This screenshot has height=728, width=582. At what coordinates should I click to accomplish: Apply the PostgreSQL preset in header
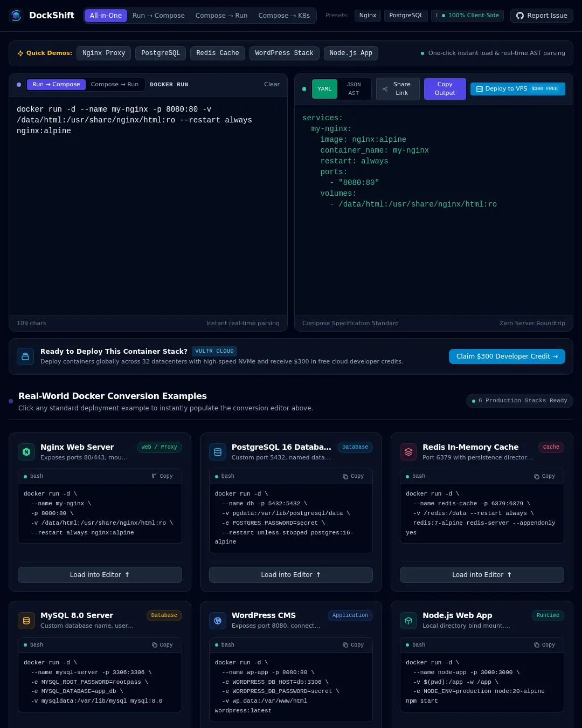[406, 16]
